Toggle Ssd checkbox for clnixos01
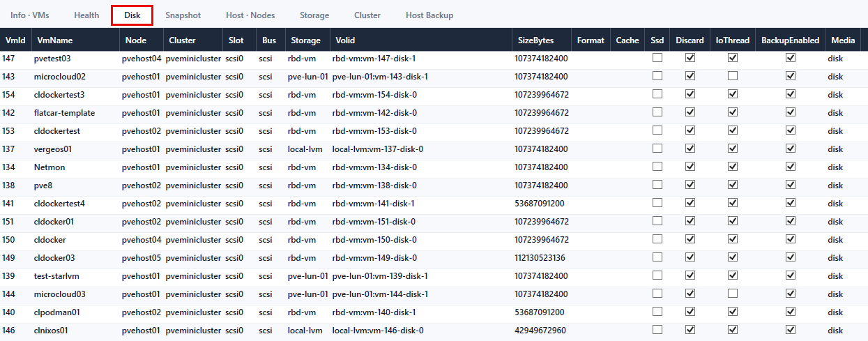 coord(657,330)
